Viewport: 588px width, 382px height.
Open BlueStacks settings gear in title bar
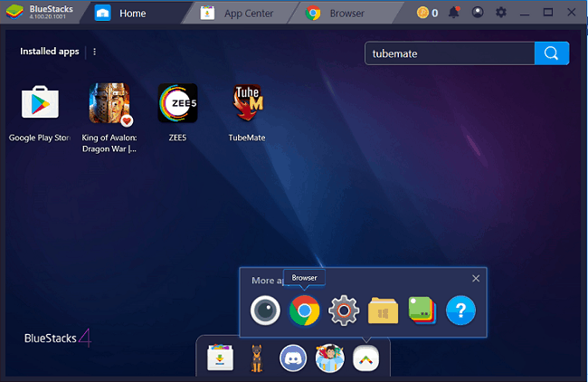500,13
